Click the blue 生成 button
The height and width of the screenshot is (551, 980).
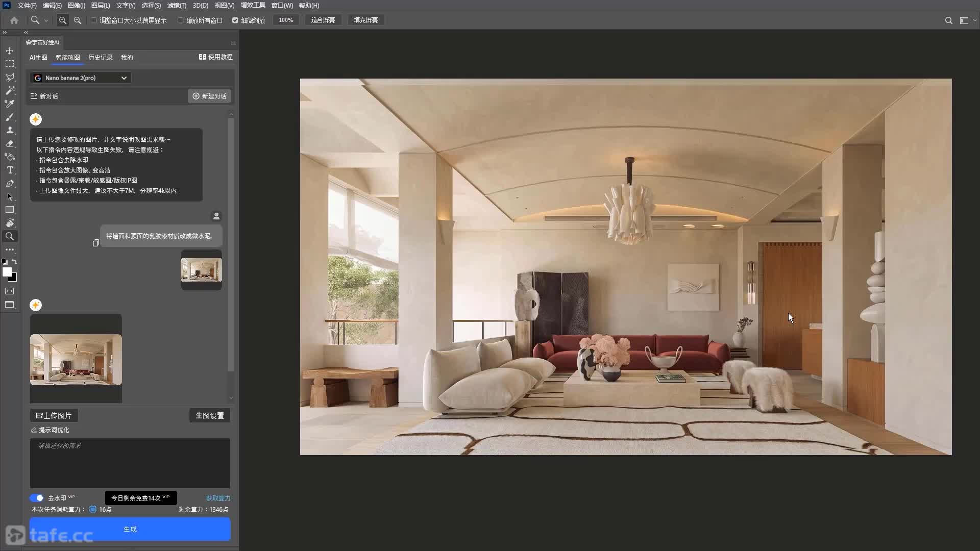pyautogui.click(x=130, y=529)
